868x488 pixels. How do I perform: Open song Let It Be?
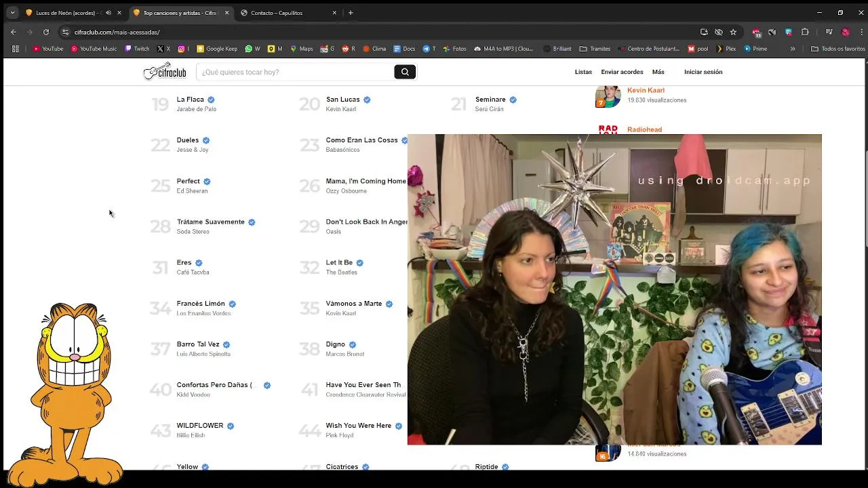[x=339, y=262]
